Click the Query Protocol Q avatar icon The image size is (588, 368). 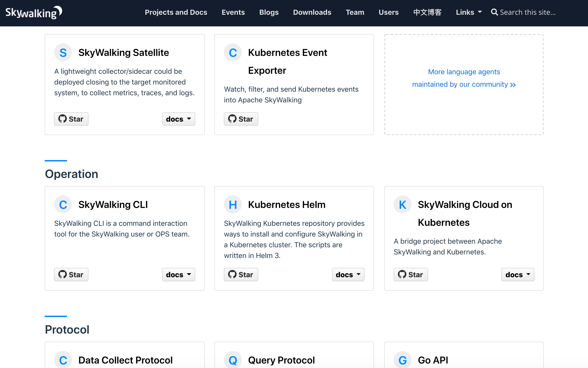[x=233, y=360]
